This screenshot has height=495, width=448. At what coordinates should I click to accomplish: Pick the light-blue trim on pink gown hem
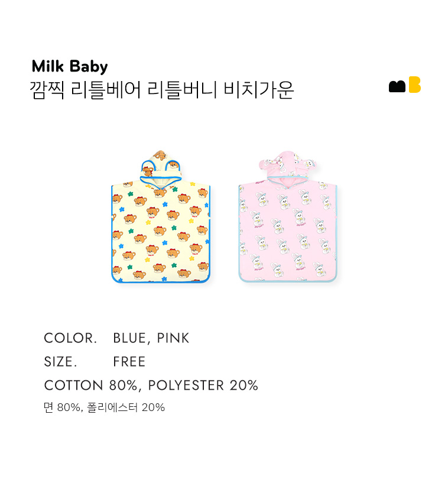pyautogui.click(x=288, y=281)
